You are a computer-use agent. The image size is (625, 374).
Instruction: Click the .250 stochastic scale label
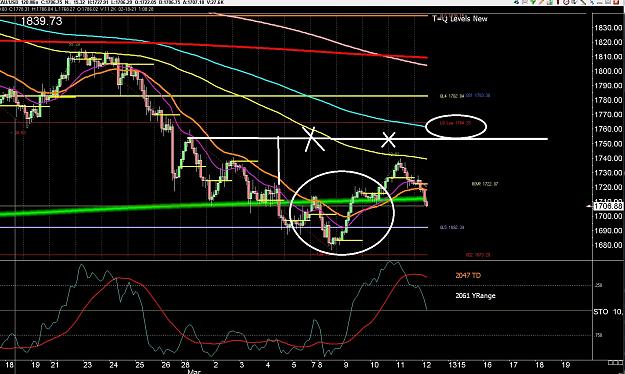click(x=598, y=285)
